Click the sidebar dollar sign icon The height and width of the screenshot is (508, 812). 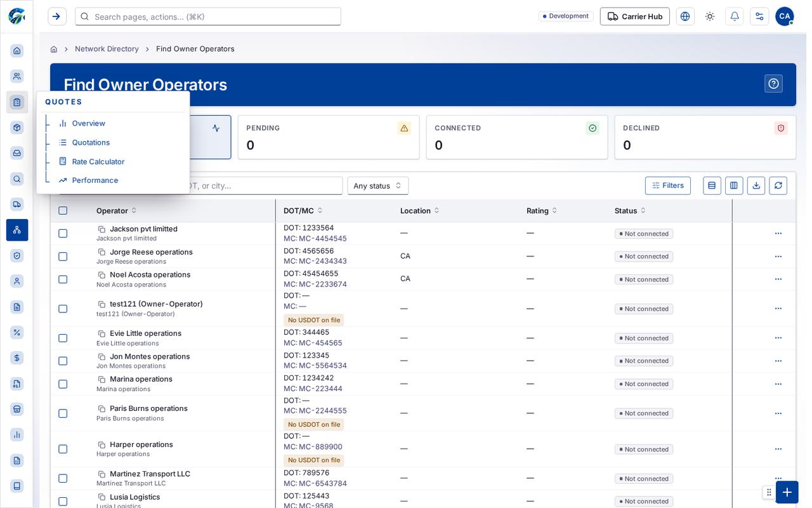[17, 358]
